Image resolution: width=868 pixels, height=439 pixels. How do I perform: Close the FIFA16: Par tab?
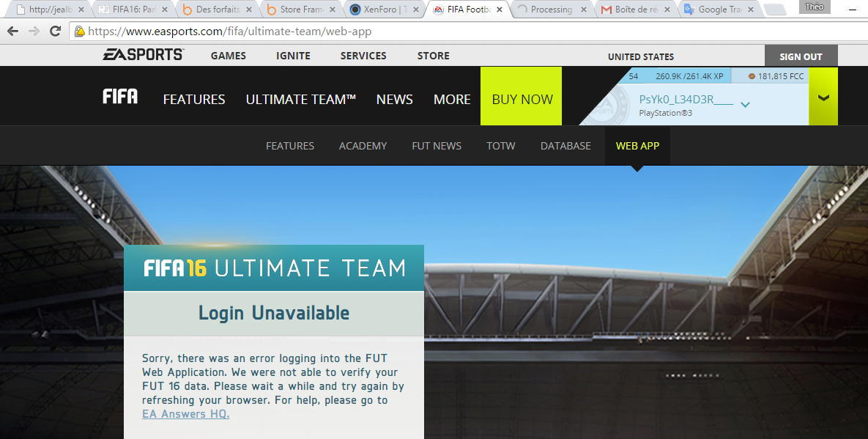(x=164, y=10)
